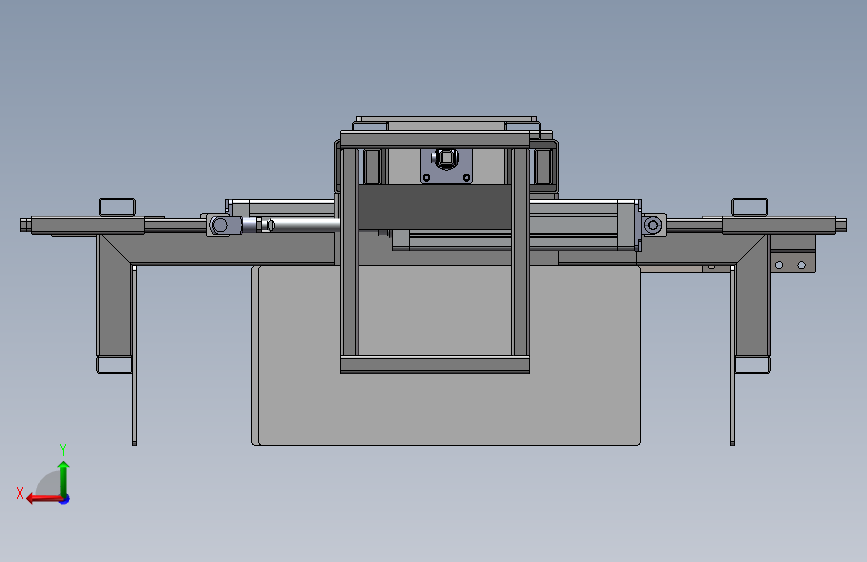Click the green Y axis arrow of the triad

tap(64, 478)
